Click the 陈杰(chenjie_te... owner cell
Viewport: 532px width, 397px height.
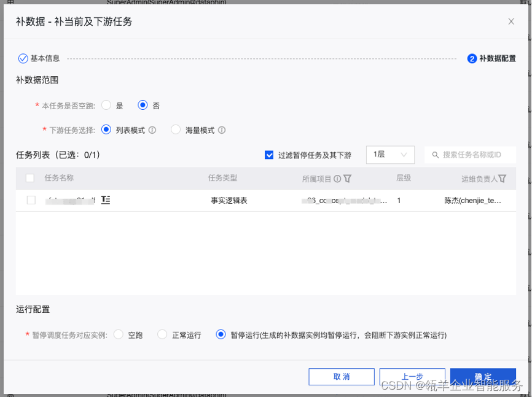pyautogui.click(x=472, y=201)
